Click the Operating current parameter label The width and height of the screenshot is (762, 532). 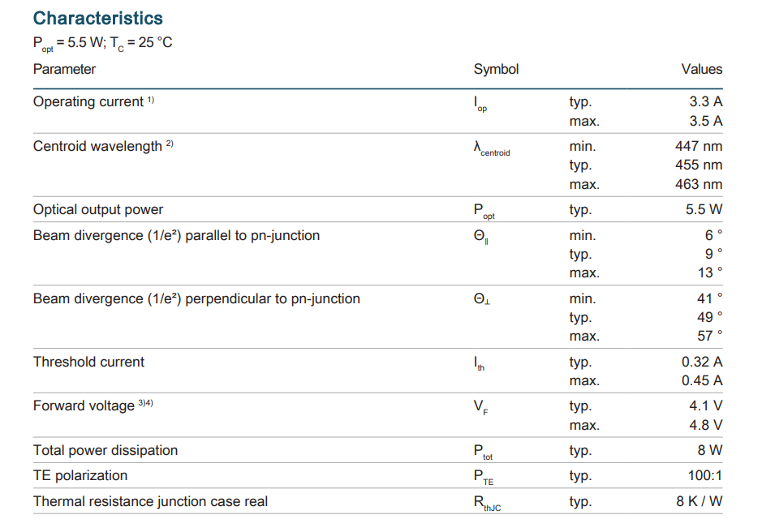click(88, 102)
